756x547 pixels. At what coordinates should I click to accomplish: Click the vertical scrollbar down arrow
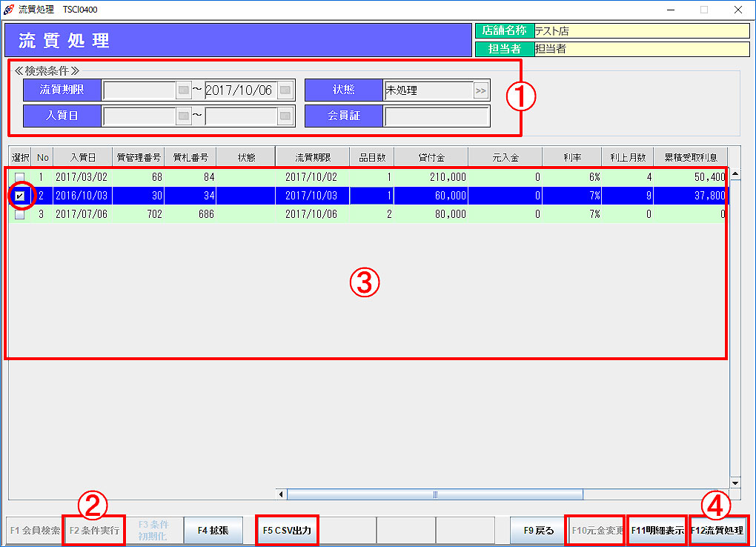click(x=735, y=482)
